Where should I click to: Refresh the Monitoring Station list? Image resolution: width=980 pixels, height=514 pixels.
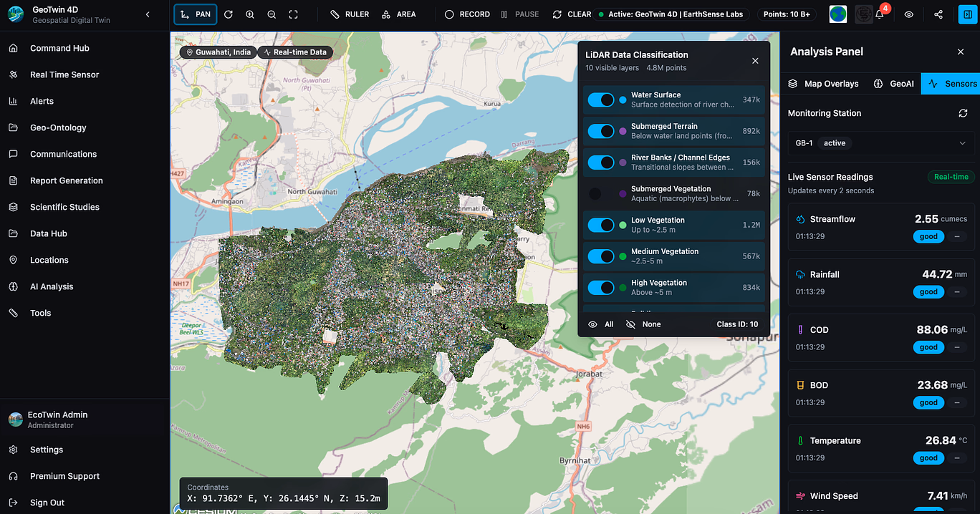(964, 113)
